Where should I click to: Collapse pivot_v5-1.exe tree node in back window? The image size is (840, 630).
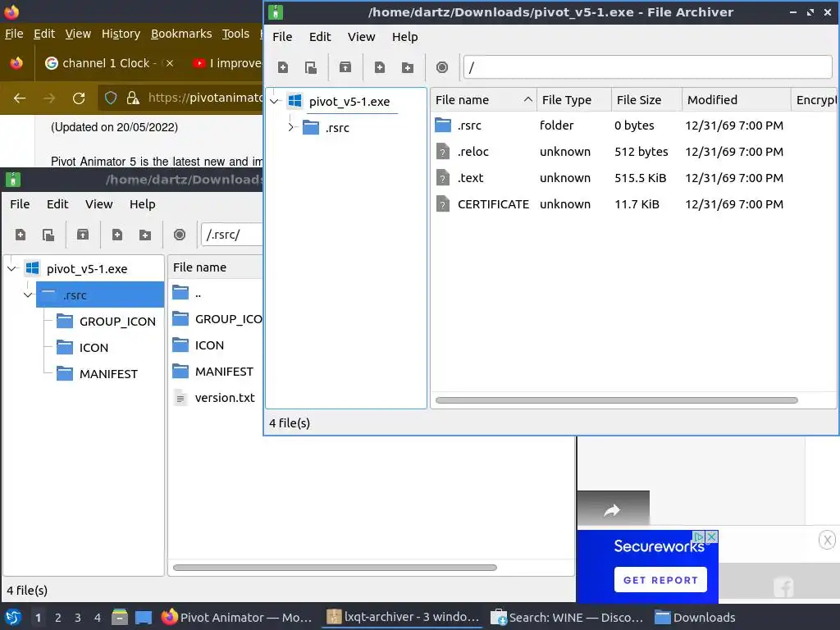12,268
